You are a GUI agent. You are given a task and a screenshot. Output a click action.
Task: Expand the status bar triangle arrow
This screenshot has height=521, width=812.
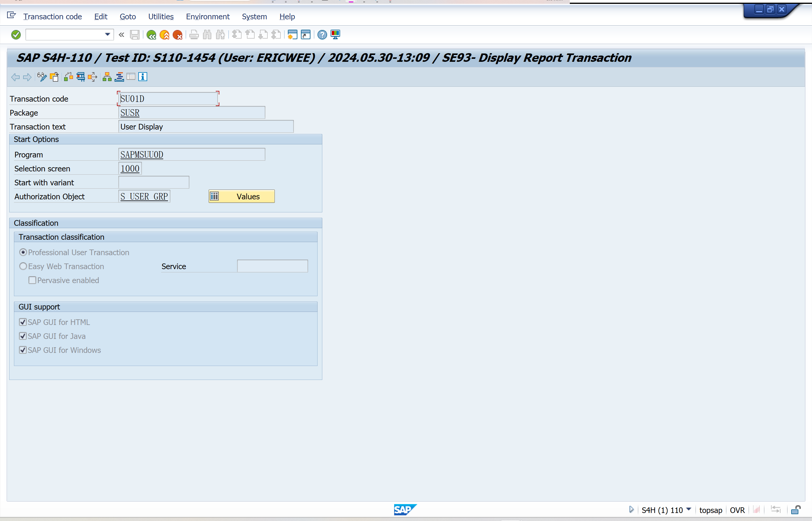631,509
